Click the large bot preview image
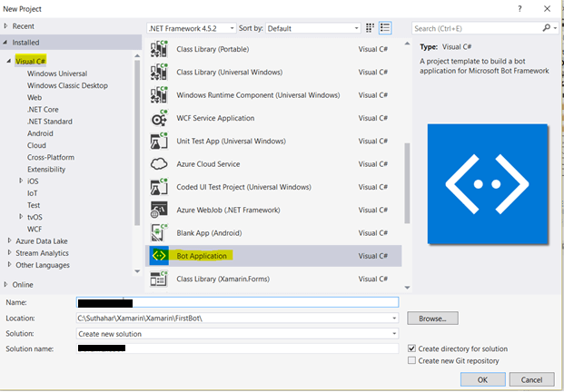The height and width of the screenshot is (392, 564). 488,184
